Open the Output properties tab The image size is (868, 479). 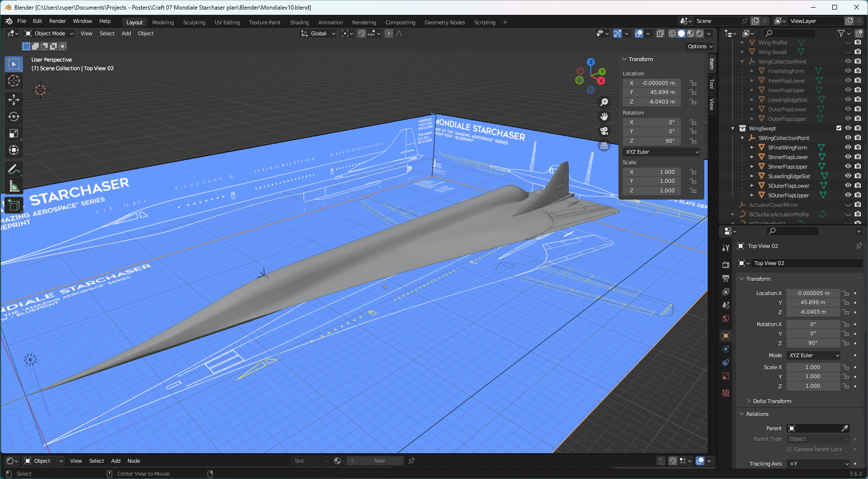click(x=726, y=278)
